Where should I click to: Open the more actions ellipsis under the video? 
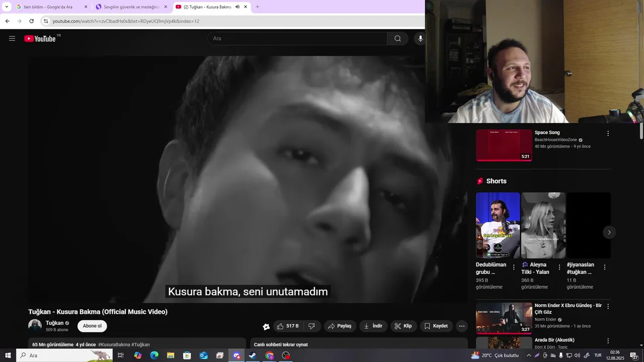tap(462, 326)
